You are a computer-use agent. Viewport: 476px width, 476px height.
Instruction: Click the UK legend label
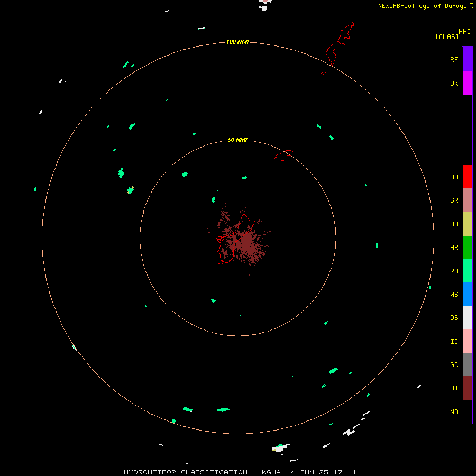tap(454, 83)
